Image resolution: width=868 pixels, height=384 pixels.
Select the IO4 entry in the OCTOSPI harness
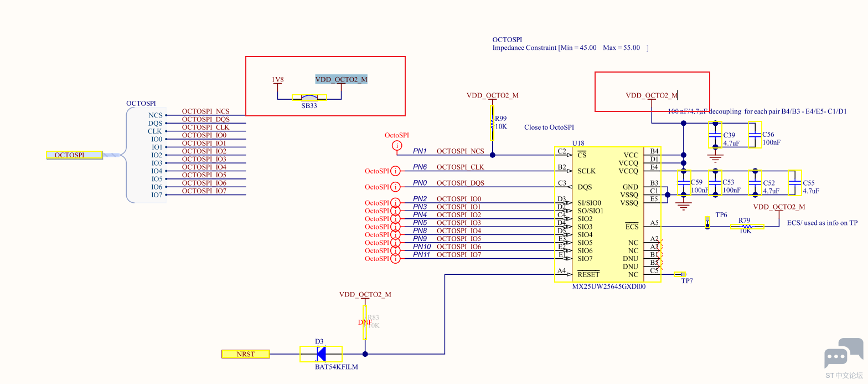click(x=157, y=171)
